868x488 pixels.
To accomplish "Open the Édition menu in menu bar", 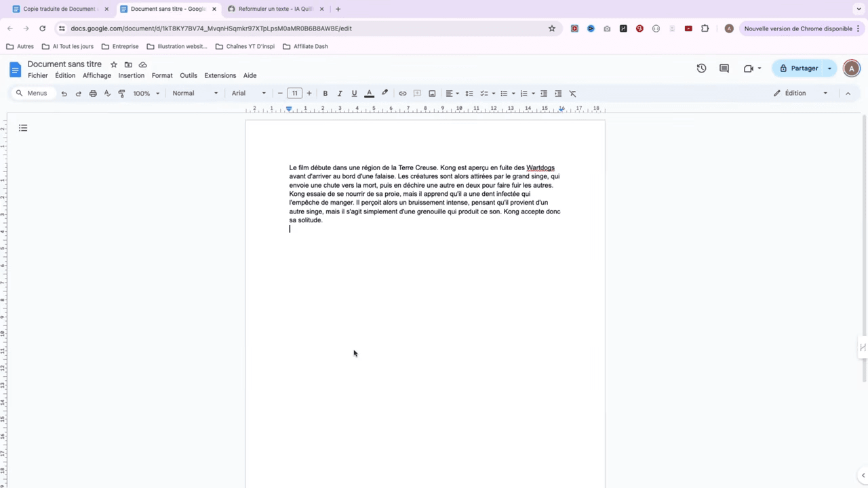I will [65, 76].
